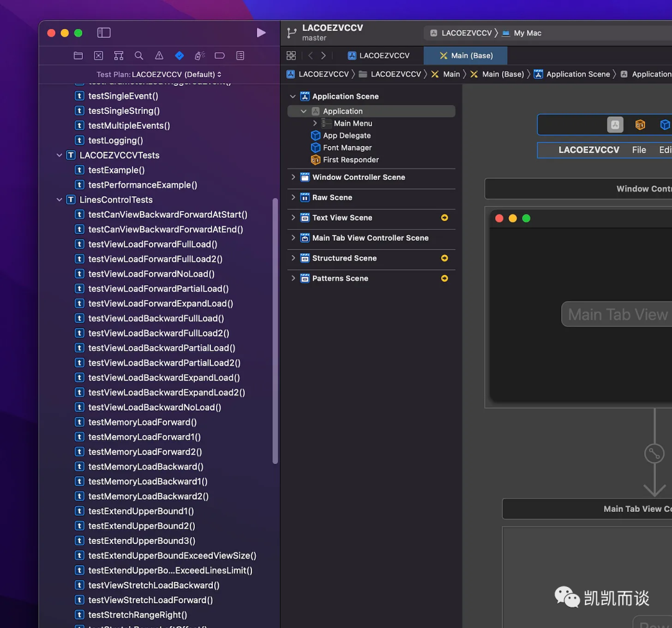Open the Symbol navigator icon
672x628 pixels.
[x=119, y=56]
